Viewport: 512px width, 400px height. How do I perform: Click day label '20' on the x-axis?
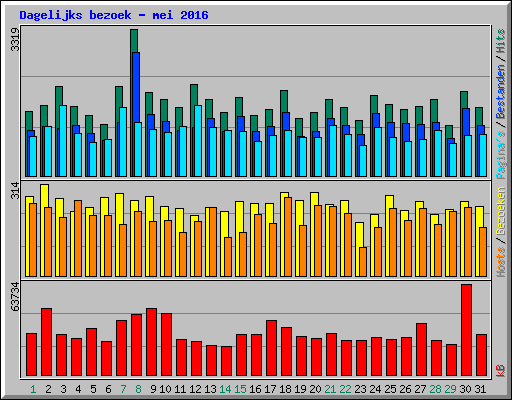(x=315, y=389)
